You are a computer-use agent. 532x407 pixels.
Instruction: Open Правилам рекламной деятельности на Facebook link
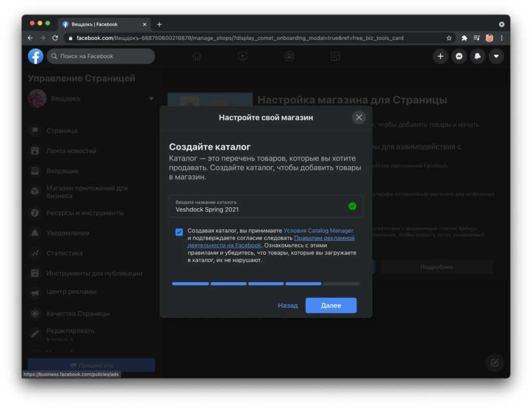point(271,241)
